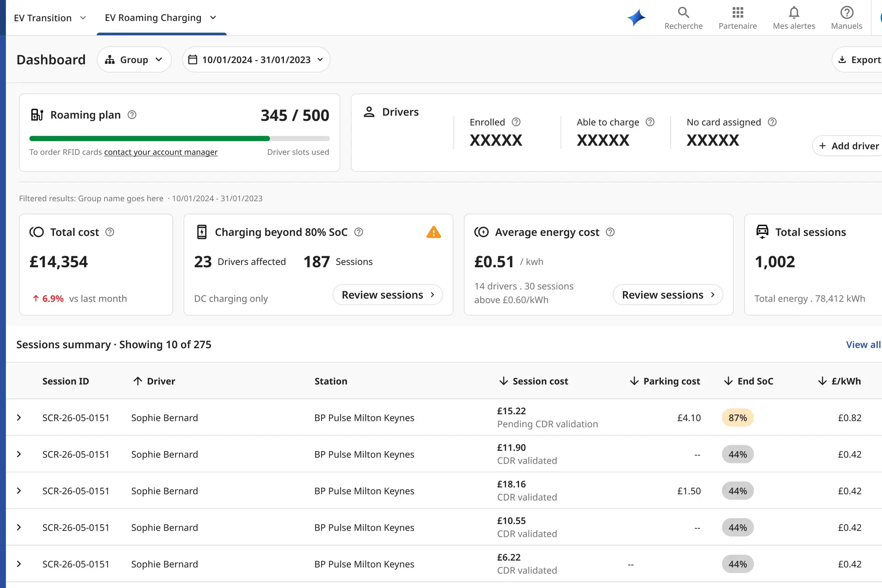Click Roaming plan info help icon
The height and width of the screenshot is (588, 882).
(132, 115)
